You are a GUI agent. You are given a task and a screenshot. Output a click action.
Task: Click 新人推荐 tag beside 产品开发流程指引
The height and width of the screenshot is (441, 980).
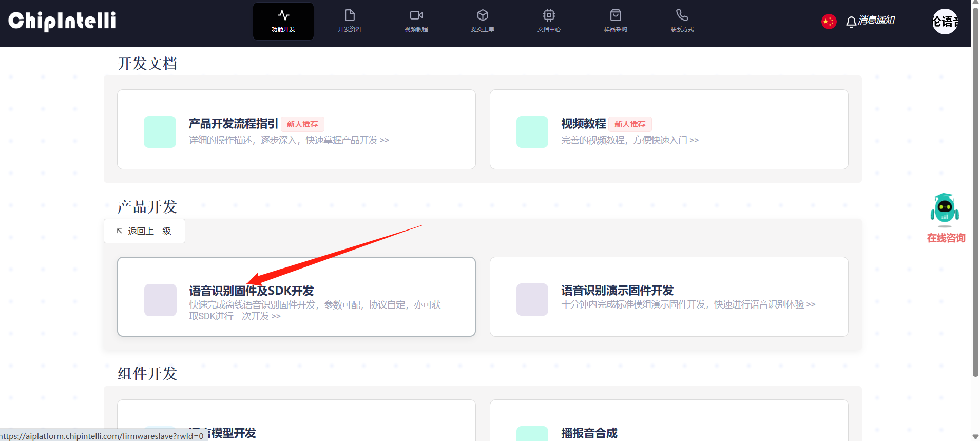point(302,124)
